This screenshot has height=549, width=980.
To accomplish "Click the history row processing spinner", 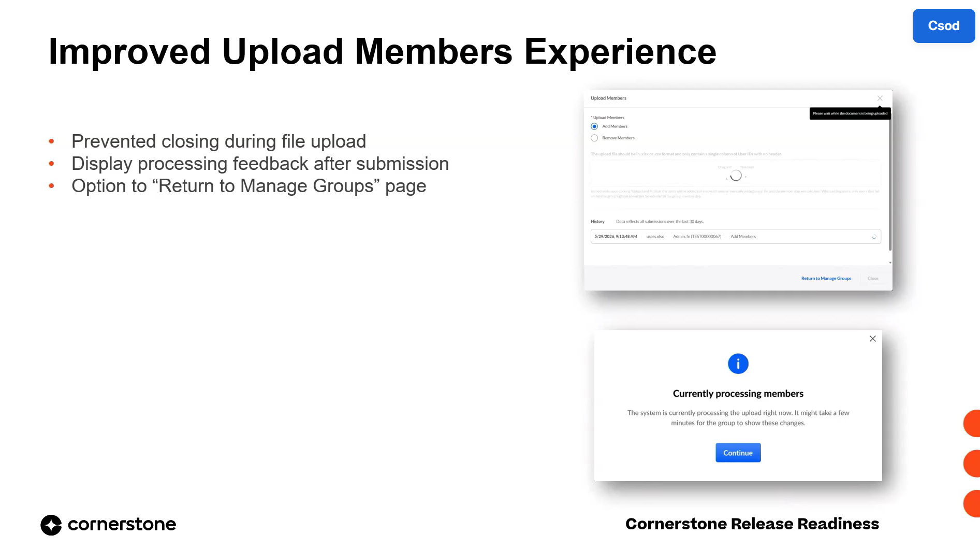I will click(x=874, y=237).
